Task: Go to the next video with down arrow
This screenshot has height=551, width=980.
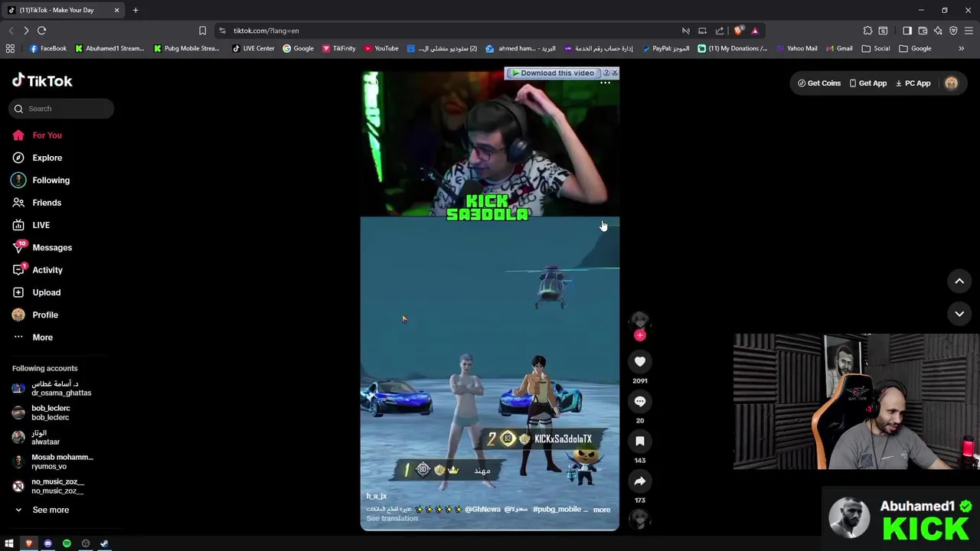Action: click(959, 314)
